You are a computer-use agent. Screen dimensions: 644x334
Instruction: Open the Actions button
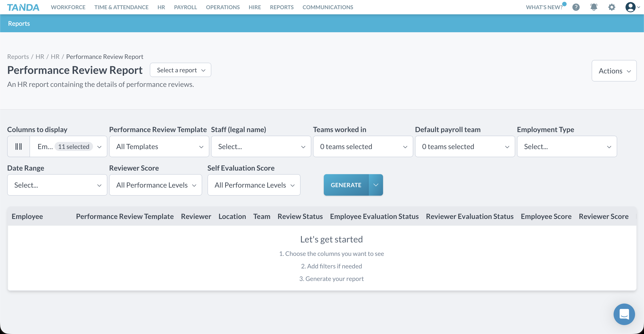(x=614, y=71)
